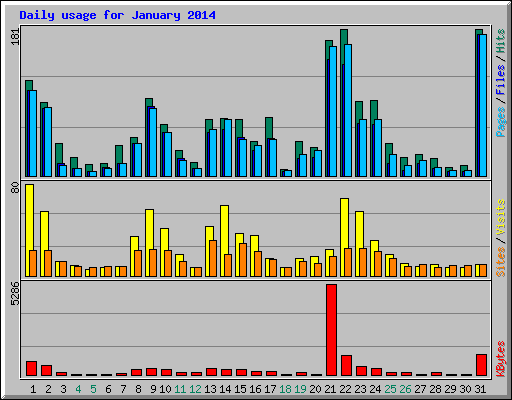The height and width of the screenshot is (400, 512).
Task: Click day label 9 on the x-axis
Action: 153,389
